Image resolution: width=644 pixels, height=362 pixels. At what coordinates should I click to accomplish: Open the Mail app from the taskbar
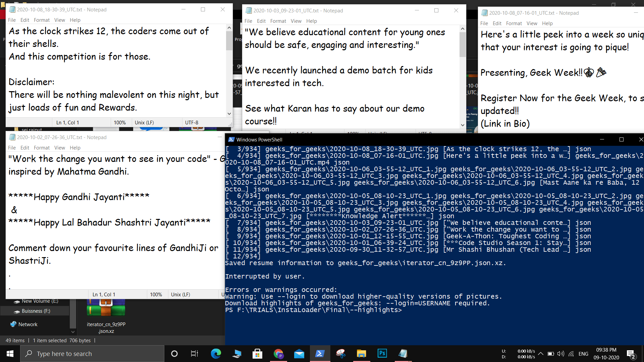pos(299,354)
